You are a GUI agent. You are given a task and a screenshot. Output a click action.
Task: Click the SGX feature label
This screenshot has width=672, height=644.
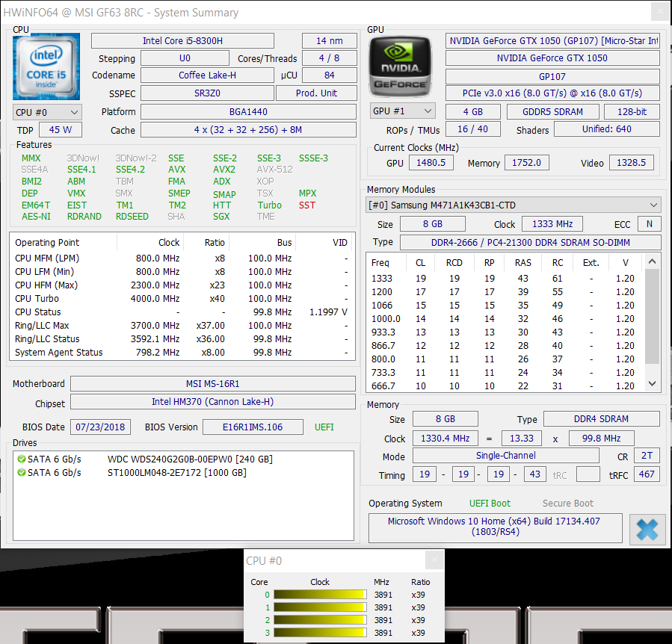(x=221, y=217)
